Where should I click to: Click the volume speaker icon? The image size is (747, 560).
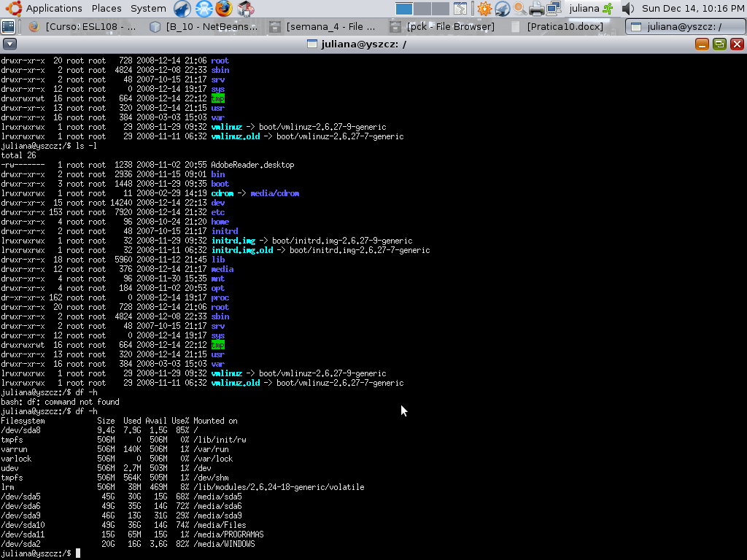click(628, 8)
